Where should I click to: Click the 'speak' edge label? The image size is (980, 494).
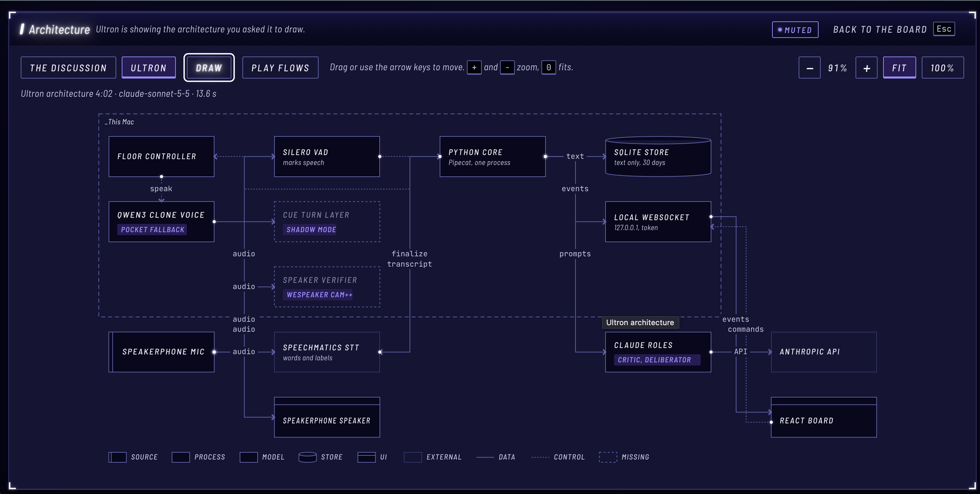tap(161, 189)
